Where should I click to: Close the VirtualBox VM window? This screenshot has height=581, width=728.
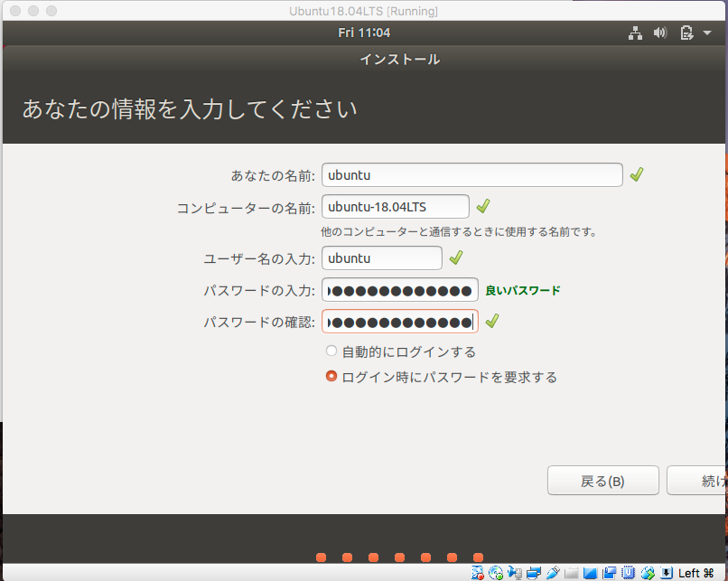[15, 11]
